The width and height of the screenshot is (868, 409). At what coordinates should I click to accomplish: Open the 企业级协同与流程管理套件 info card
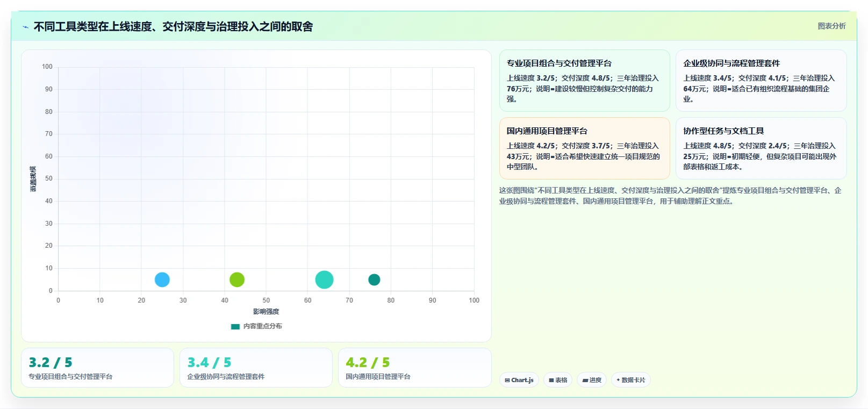761,81
